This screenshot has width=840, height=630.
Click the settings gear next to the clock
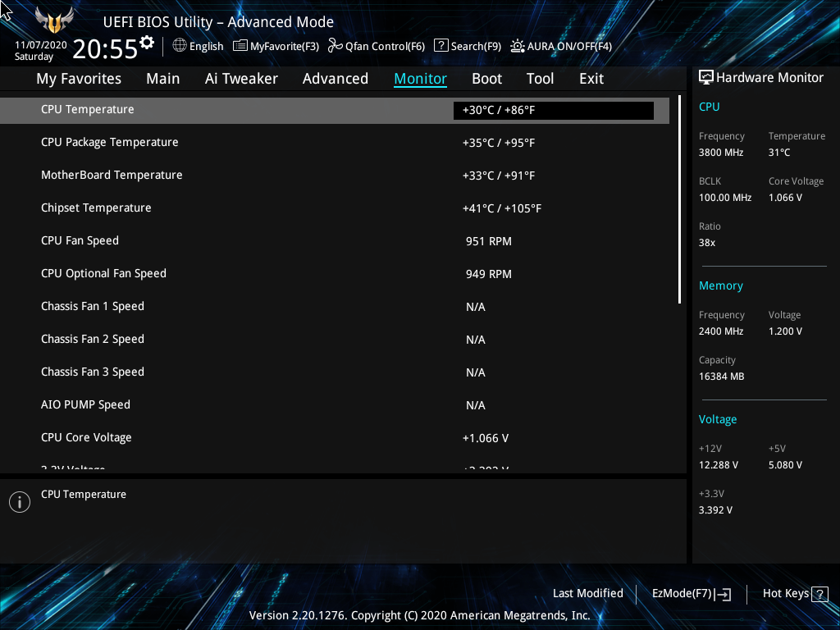(147, 43)
